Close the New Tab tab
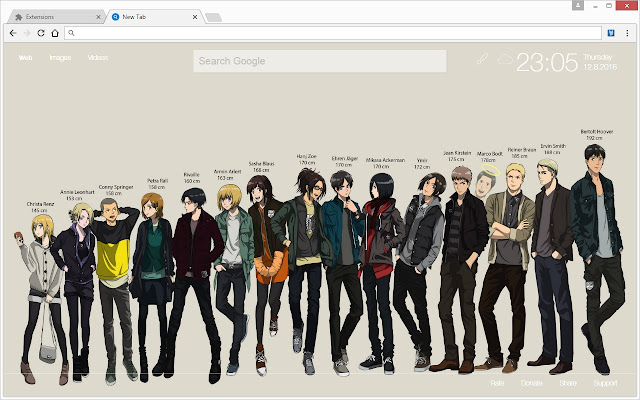 (195, 17)
